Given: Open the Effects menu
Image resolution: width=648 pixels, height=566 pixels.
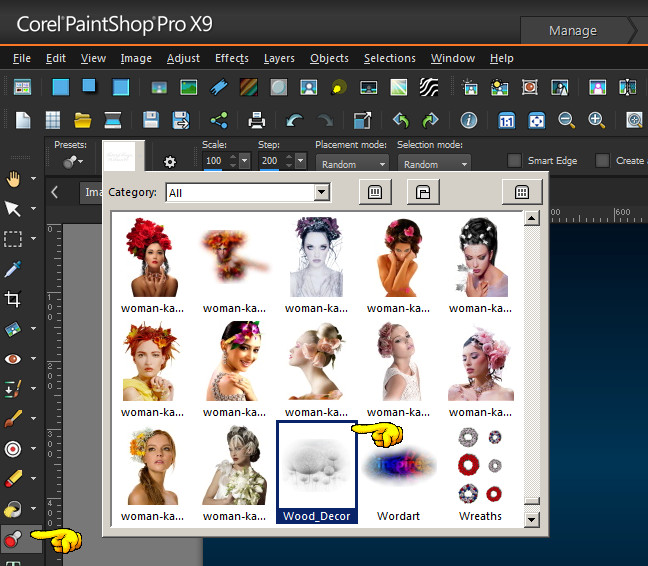Looking at the screenshot, I should (x=232, y=58).
